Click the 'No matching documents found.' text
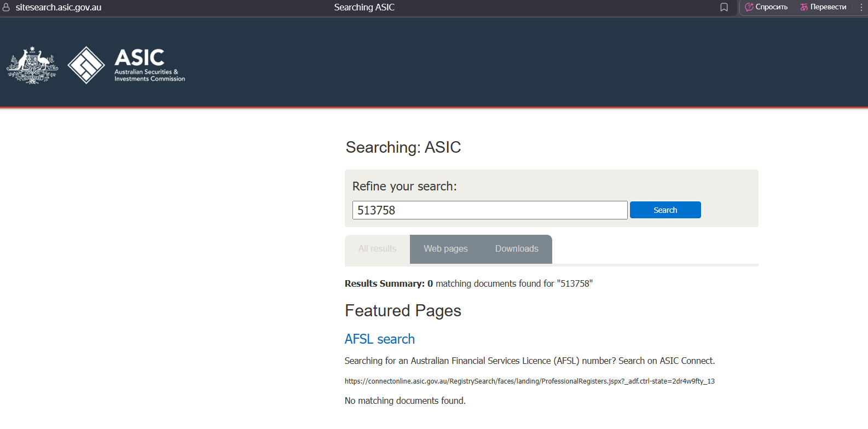The image size is (868, 429). 405,401
